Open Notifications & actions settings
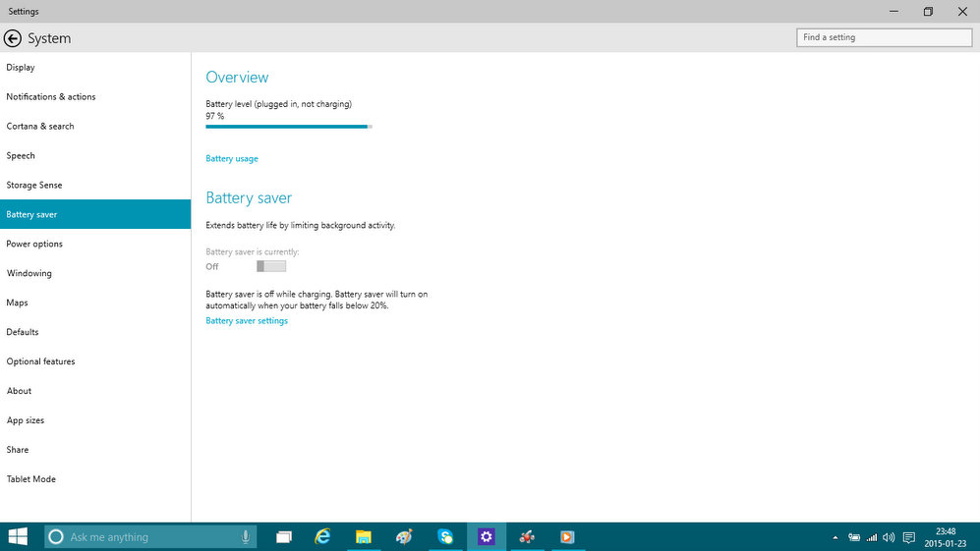Screen dimensions: 980x551 coord(51,97)
